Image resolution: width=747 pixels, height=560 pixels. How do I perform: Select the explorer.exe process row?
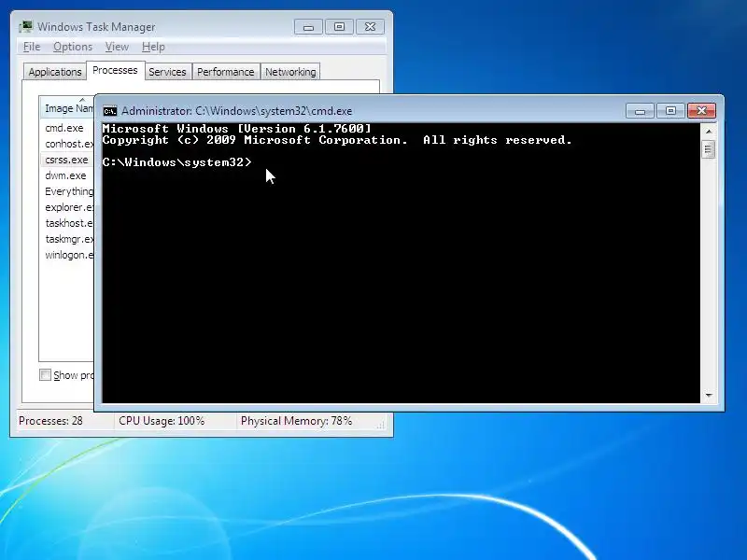tap(67, 207)
